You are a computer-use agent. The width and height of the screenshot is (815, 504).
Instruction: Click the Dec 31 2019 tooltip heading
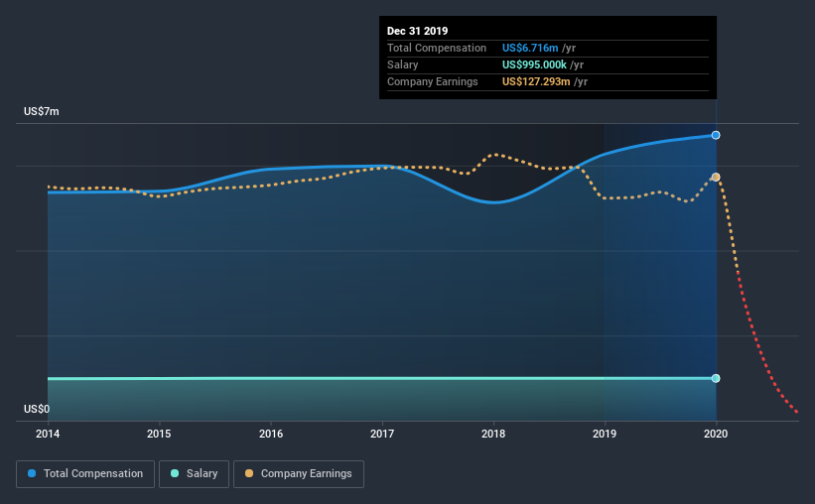(x=420, y=31)
